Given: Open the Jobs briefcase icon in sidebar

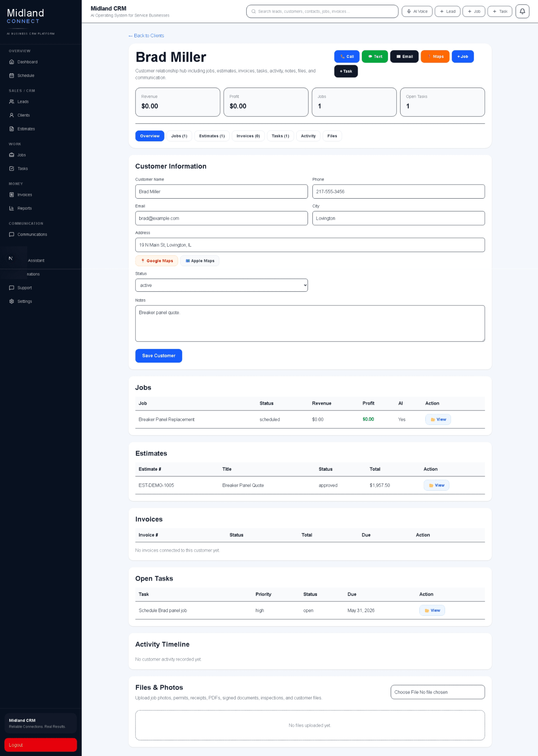Looking at the screenshot, I should 11,155.
